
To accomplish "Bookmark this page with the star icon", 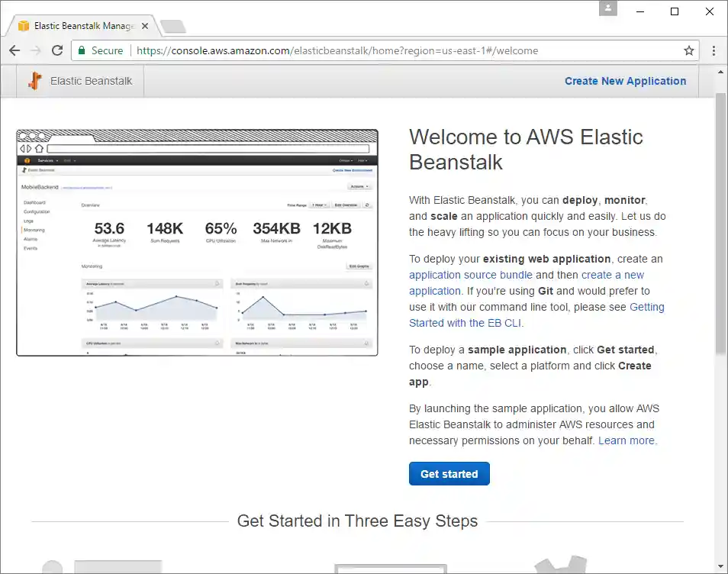I will pyautogui.click(x=688, y=50).
